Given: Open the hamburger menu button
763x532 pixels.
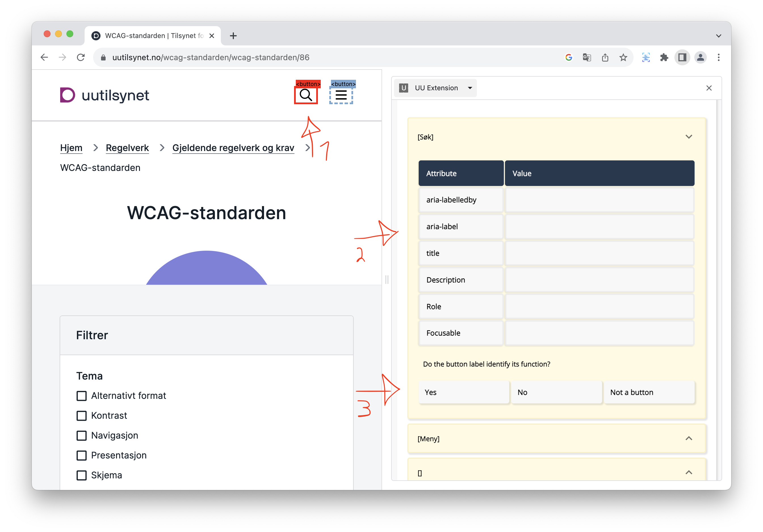Looking at the screenshot, I should pyautogui.click(x=341, y=95).
